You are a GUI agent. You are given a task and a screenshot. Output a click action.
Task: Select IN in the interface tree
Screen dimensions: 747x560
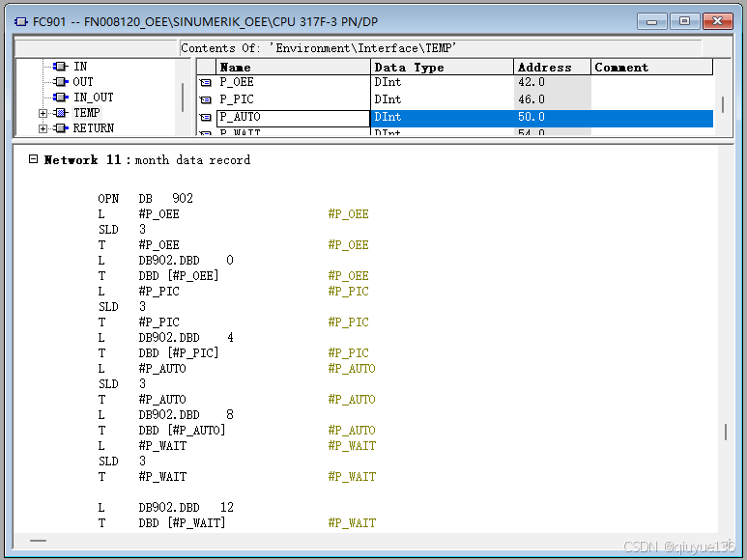click(80, 66)
